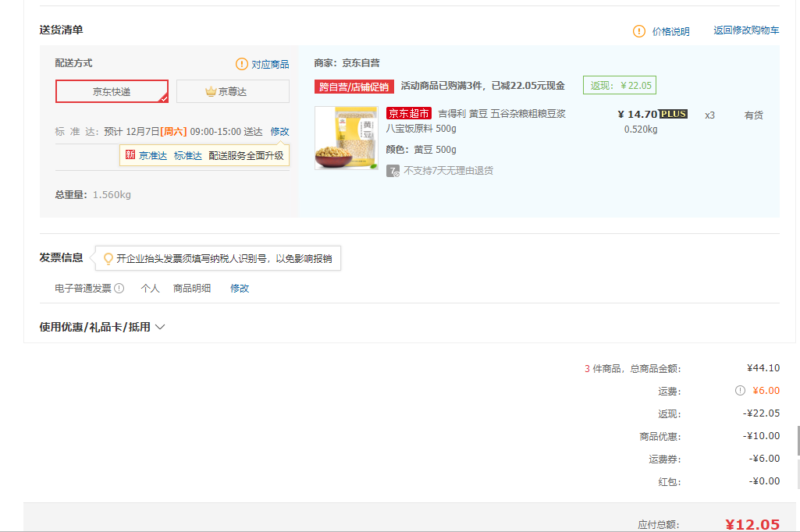Open the 对应商品 link
The image size is (800, 532).
tap(270, 64)
